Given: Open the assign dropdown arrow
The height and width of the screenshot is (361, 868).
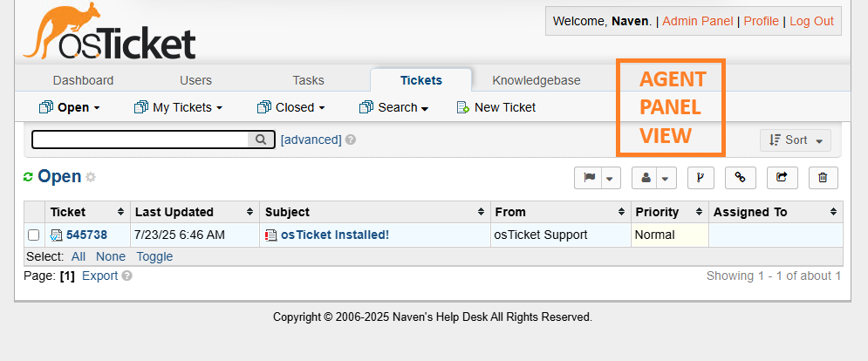Looking at the screenshot, I should (666, 178).
